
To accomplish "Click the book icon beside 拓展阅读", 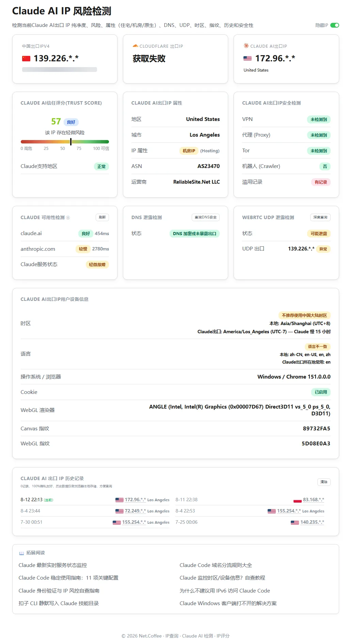I will tap(21, 553).
